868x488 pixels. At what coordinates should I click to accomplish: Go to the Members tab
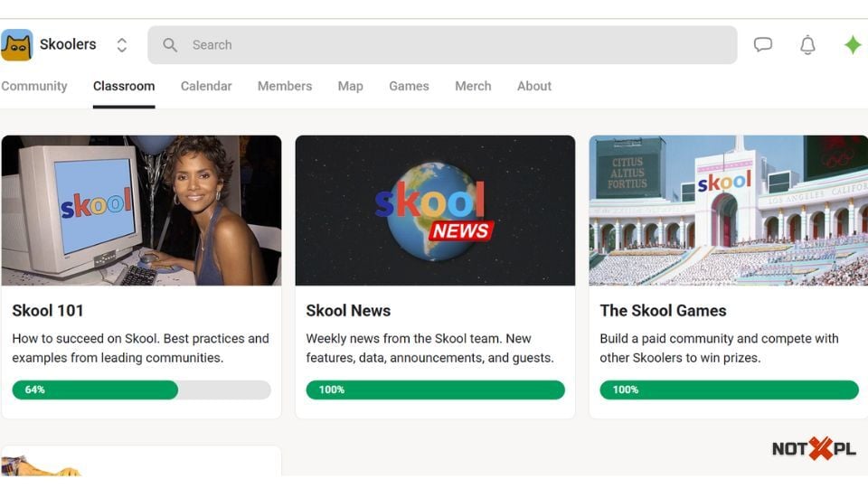285,86
